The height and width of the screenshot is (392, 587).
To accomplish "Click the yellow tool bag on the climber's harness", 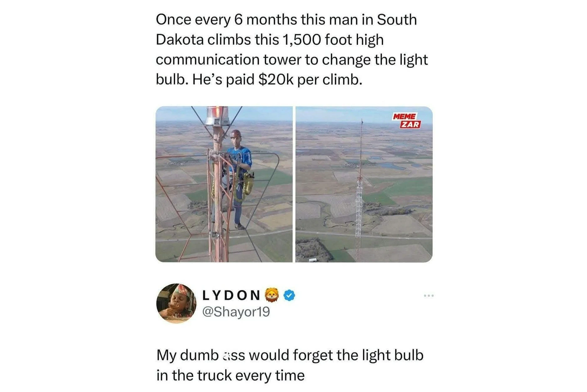I will pos(248,183).
